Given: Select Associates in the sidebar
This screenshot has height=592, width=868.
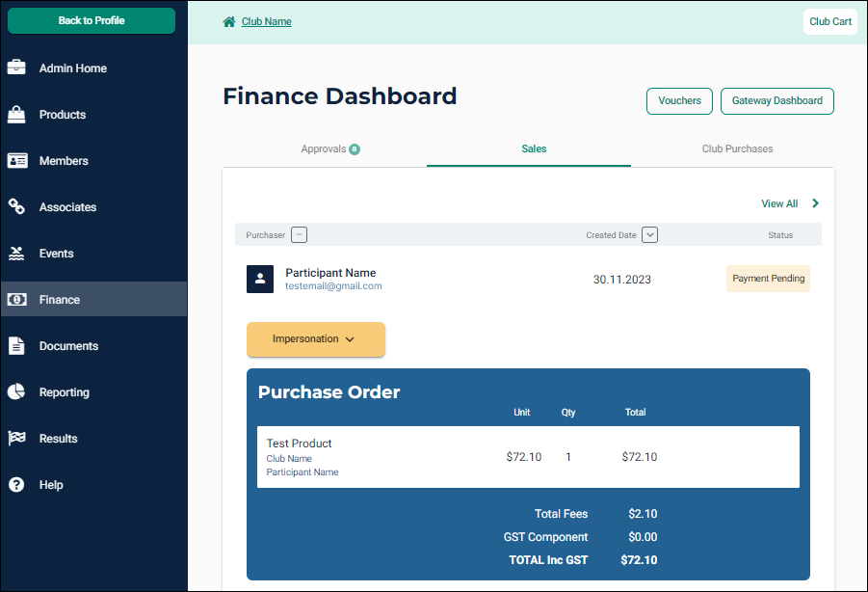Looking at the screenshot, I should [x=94, y=206].
